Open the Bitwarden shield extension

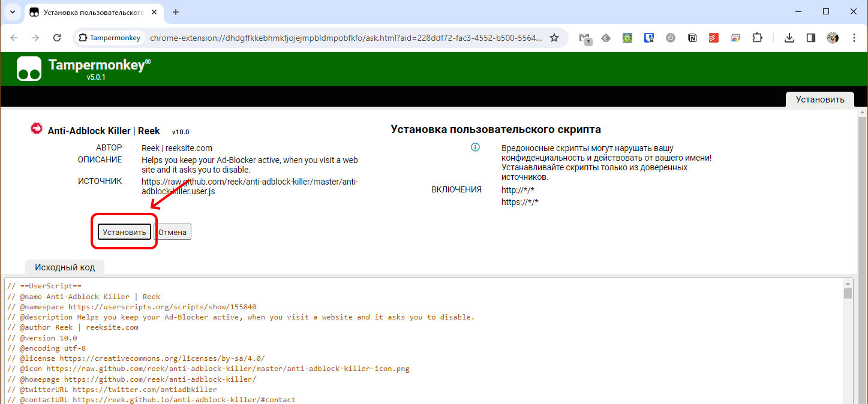click(x=649, y=38)
